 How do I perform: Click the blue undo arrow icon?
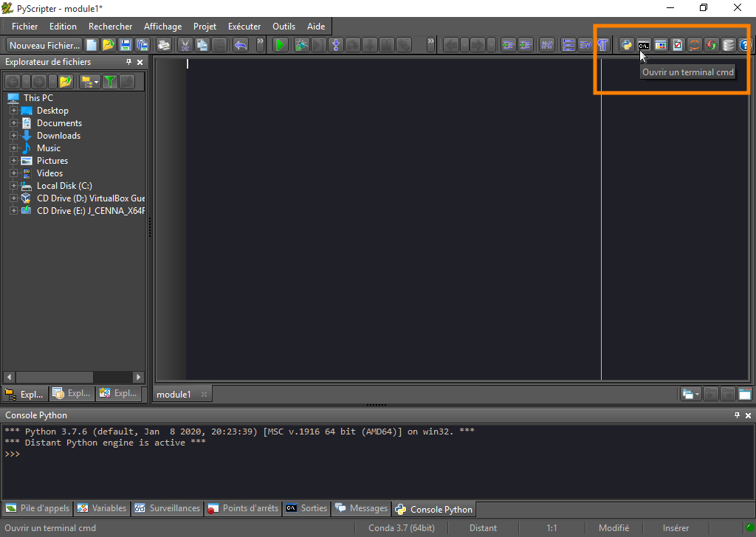click(241, 45)
